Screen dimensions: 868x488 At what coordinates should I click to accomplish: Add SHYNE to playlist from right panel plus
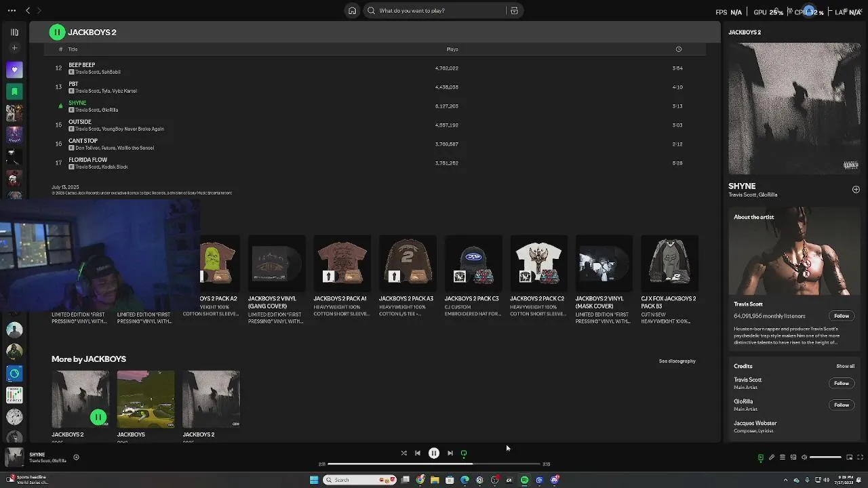[856, 190]
